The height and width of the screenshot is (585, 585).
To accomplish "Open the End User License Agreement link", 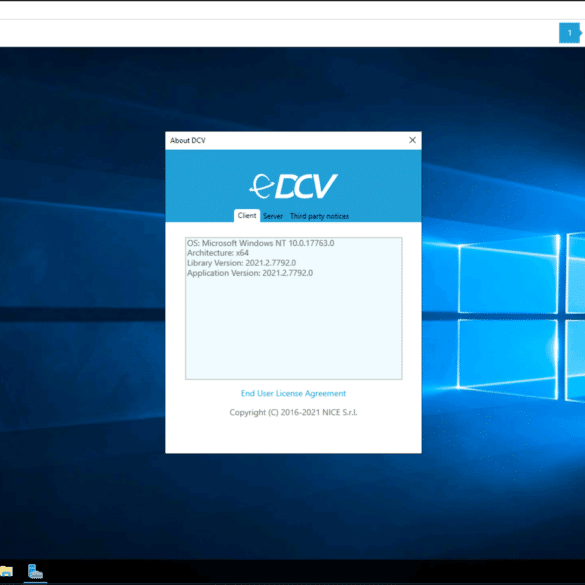I will (293, 393).
